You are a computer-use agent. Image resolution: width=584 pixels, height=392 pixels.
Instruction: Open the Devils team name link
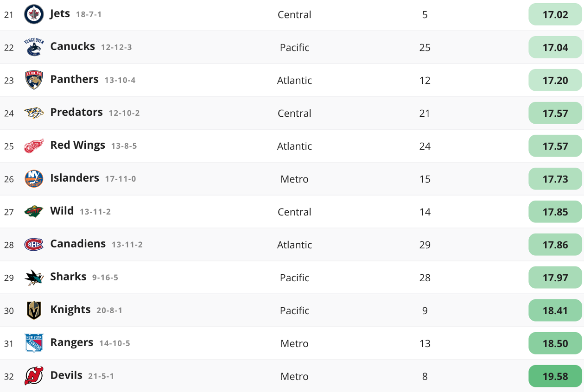[66, 375]
